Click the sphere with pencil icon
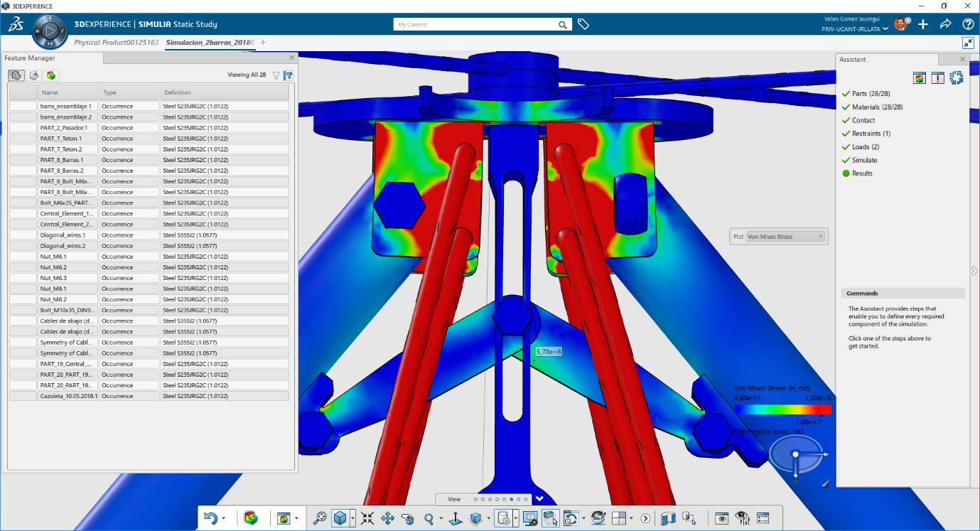This screenshot has height=531, width=980. pos(598,519)
